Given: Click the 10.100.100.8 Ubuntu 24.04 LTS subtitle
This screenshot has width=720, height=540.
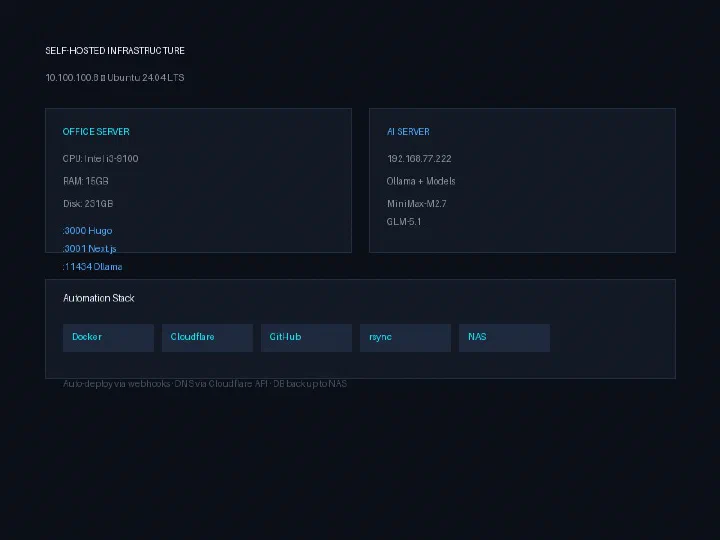Looking at the screenshot, I should coord(115,78).
